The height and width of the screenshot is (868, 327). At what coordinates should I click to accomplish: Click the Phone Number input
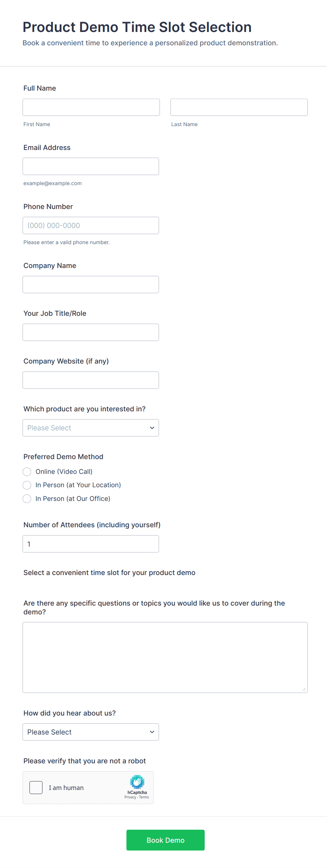91,226
